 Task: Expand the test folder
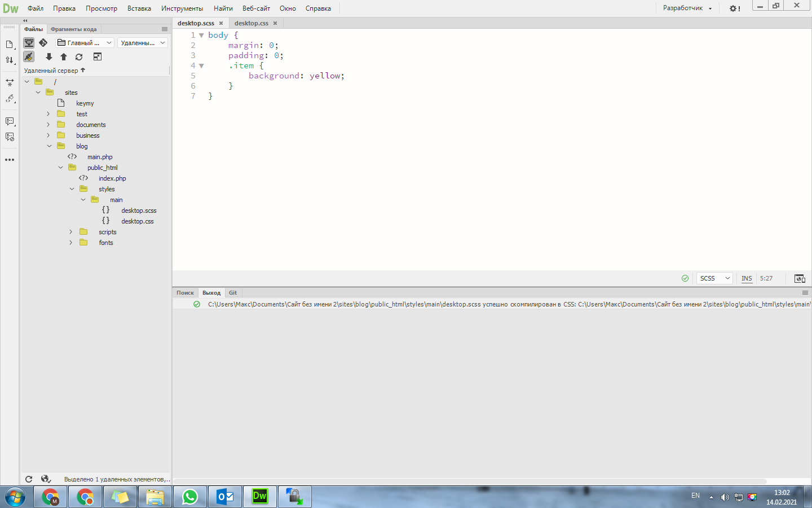click(x=48, y=114)
